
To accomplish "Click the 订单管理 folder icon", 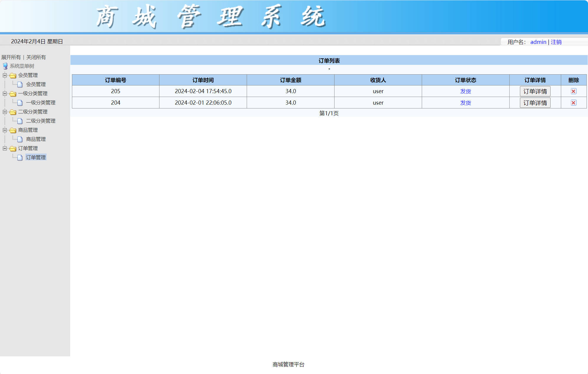I will pyautogui.click(x=12, y=148).
